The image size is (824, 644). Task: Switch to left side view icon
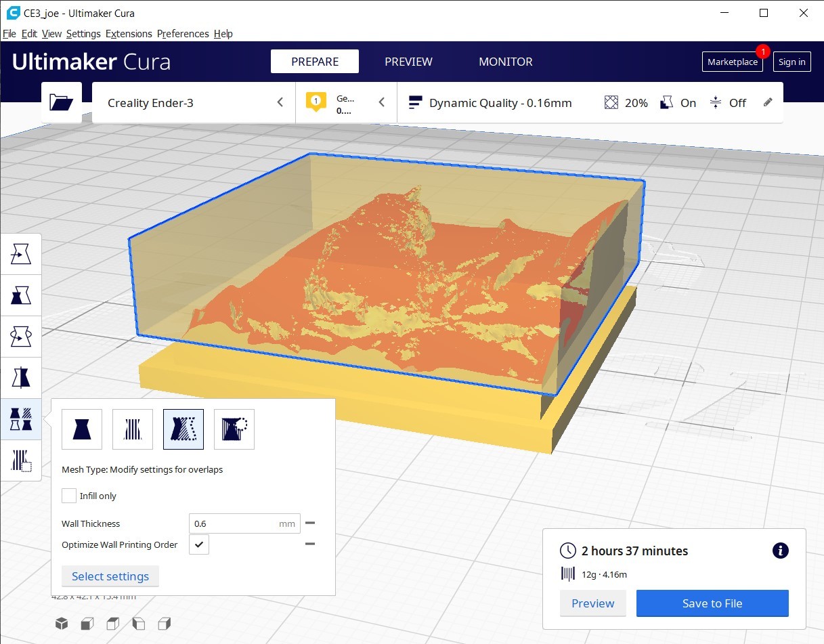[x=139, y=623]
